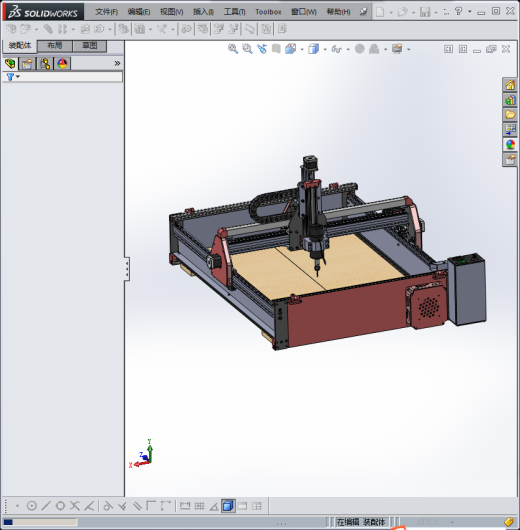Open the ConfigurationManager tab icon
Screen dimensions: 520x530
45,64
